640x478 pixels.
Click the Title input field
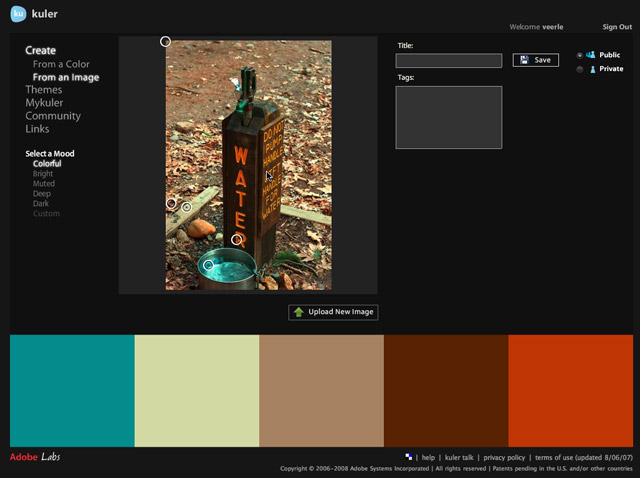pyautogui.click(x=448, y=61)
